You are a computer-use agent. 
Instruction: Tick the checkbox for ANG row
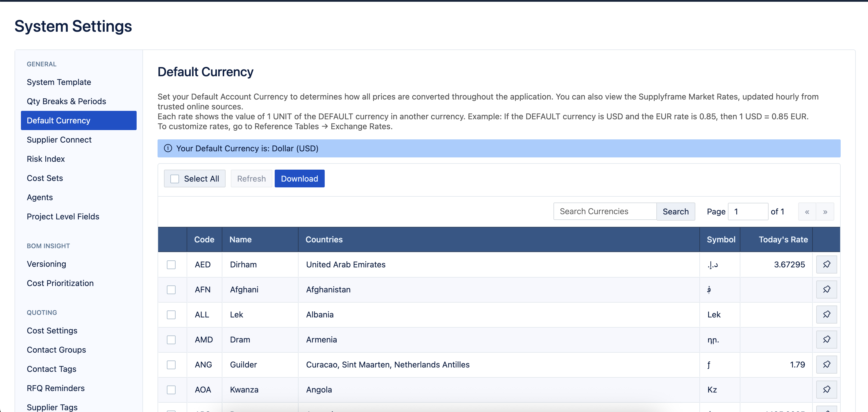[x=171, y=365]
